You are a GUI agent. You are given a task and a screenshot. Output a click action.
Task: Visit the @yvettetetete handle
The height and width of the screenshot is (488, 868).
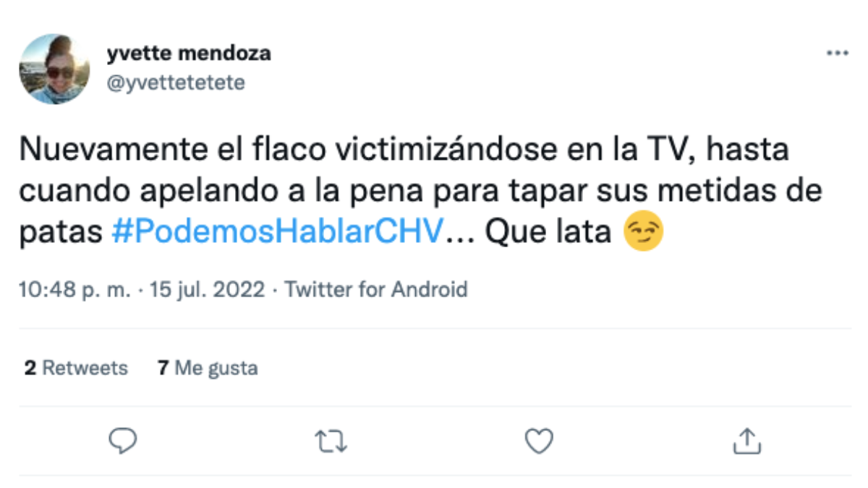click(x=176, y=82)
